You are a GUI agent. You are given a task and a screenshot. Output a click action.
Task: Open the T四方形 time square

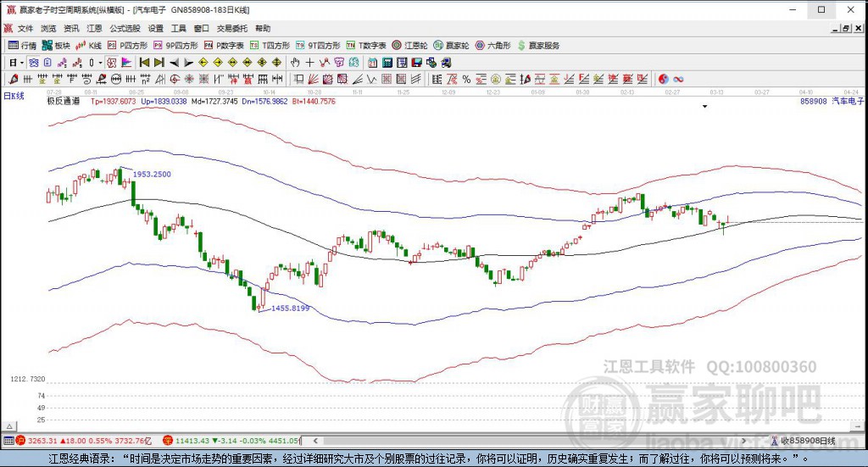click(x=270, y=46)
